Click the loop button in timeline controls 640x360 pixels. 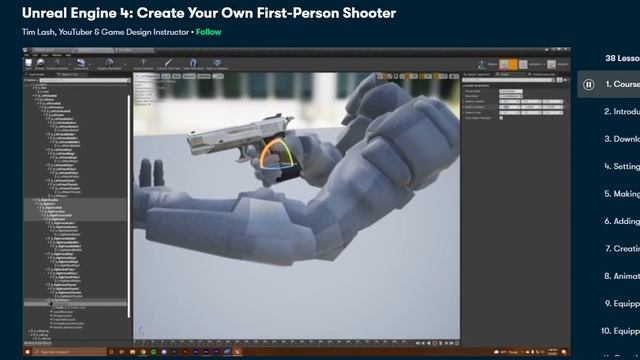pyautogui.click(x=457, y=343)
